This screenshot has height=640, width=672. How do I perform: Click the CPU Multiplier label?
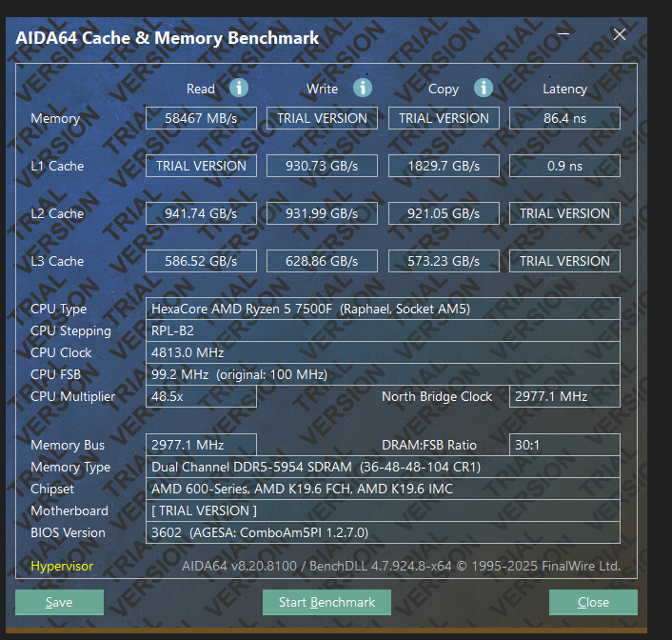point(73,396)
